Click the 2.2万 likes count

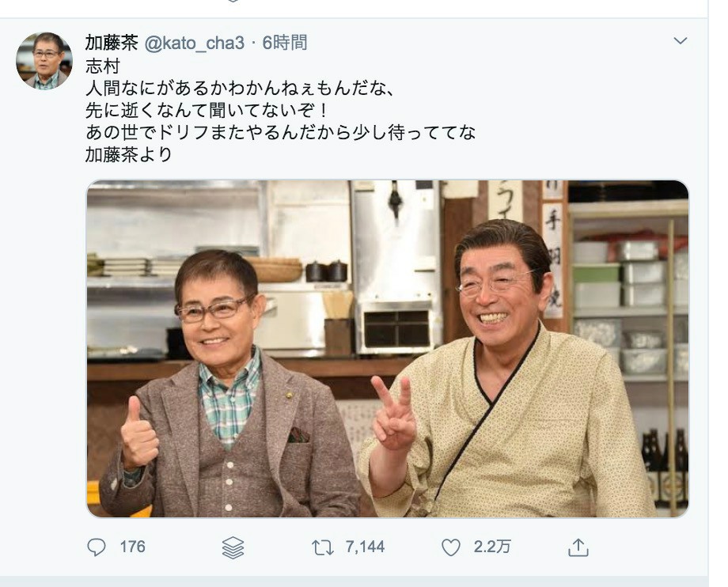coord(492,547)
